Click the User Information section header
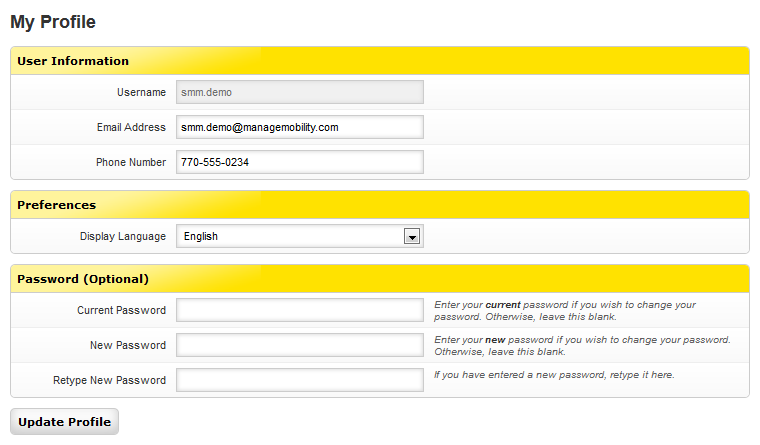Screen dimensions: 760x445 click(73, 61)
